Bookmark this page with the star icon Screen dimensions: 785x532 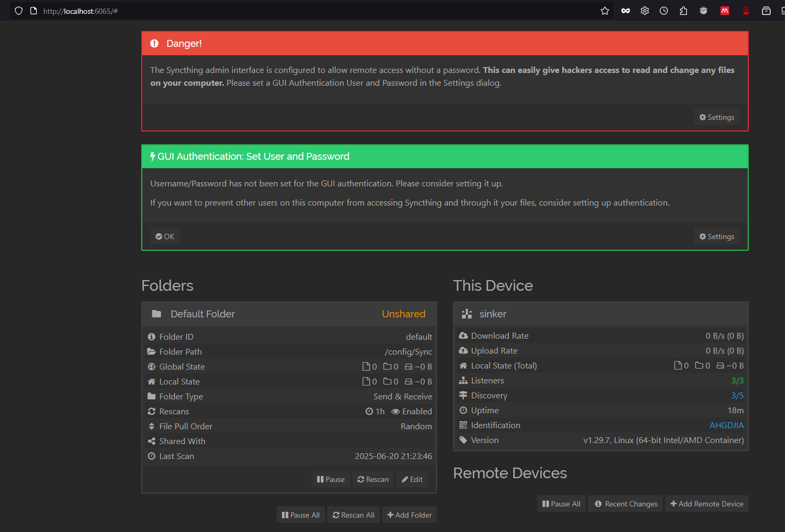(x=605, y=11)
